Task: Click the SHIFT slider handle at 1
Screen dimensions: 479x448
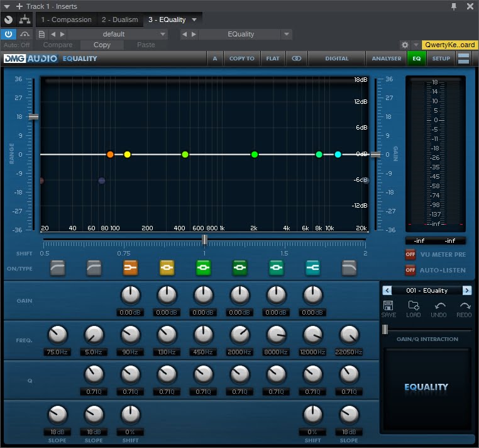Action: click(x=205, y=240)
